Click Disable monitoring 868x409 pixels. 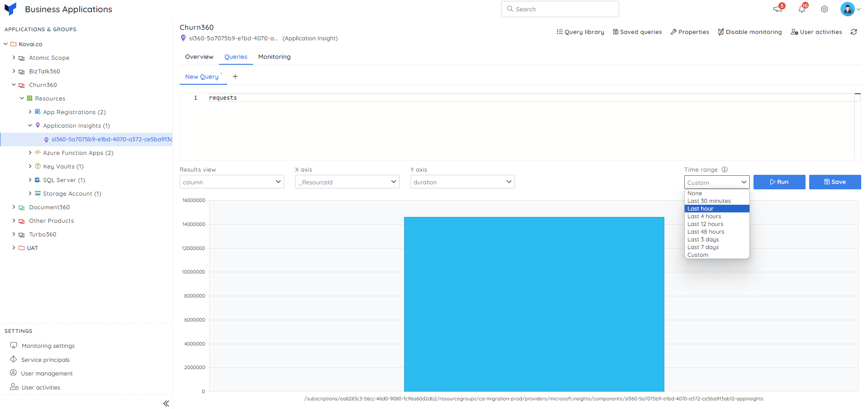click(750, 32)
